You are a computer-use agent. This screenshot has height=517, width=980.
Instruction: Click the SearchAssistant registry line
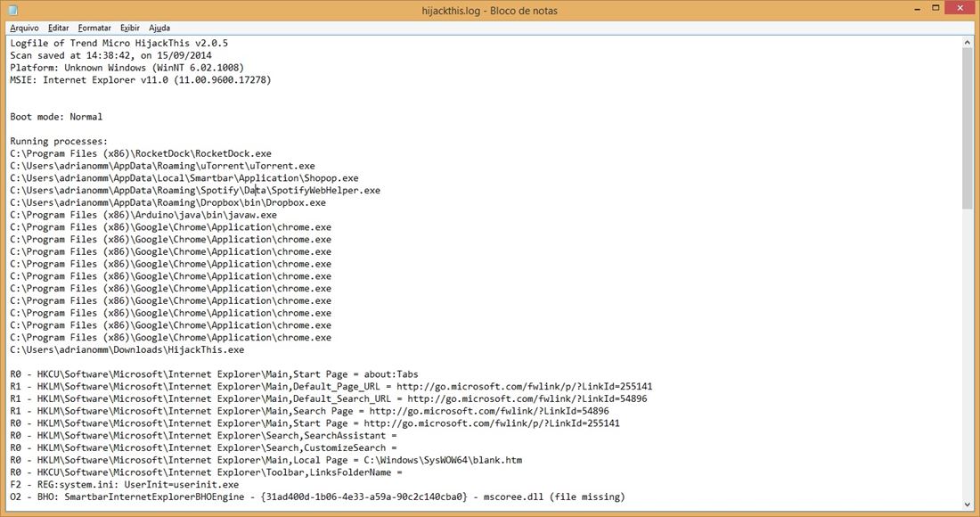(203, 436)
